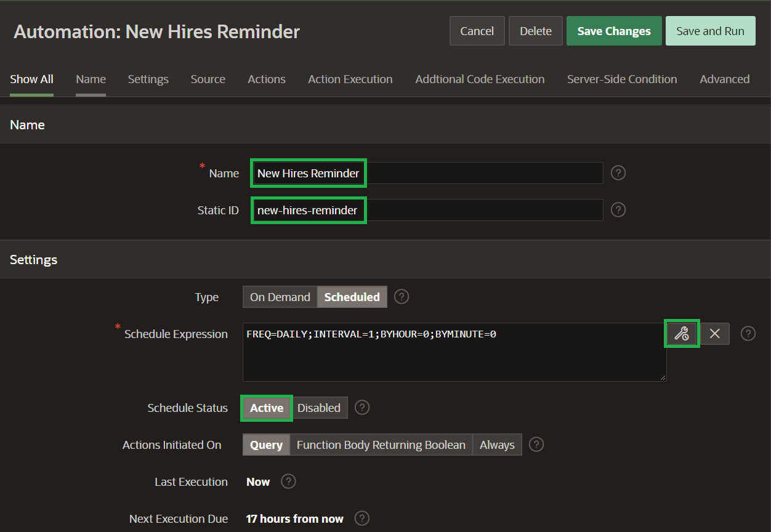
Task: Set Schedule Status to Disabled
Action: click(x=319, y=408)
